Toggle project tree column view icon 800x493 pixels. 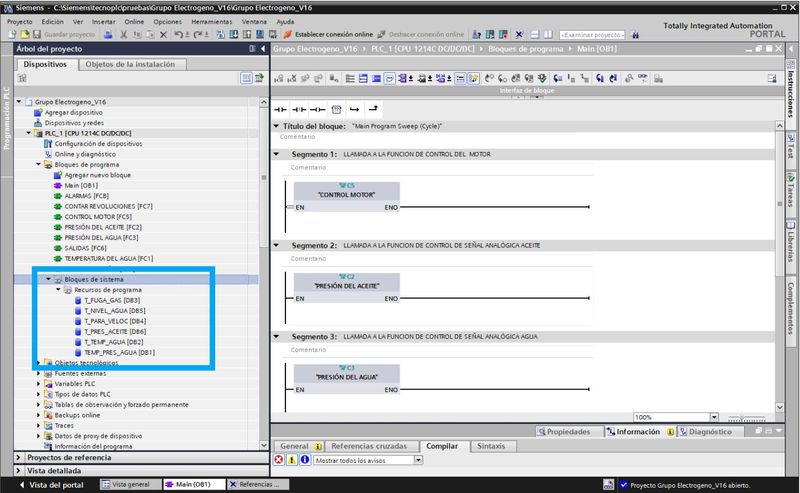click(x=246, y=78)
